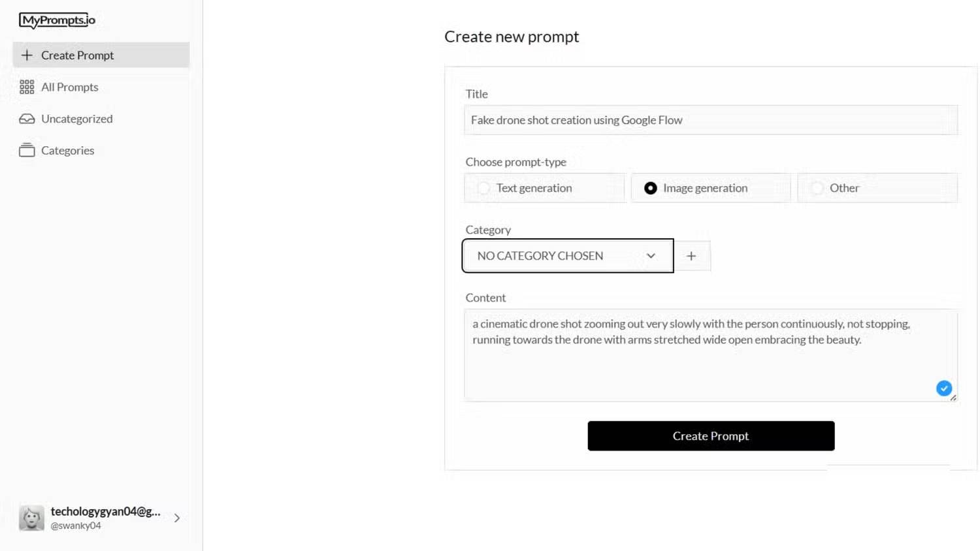980x551 pixels.
Task: Click the Content textarea resize handle
Action: (x=953, y=398)
